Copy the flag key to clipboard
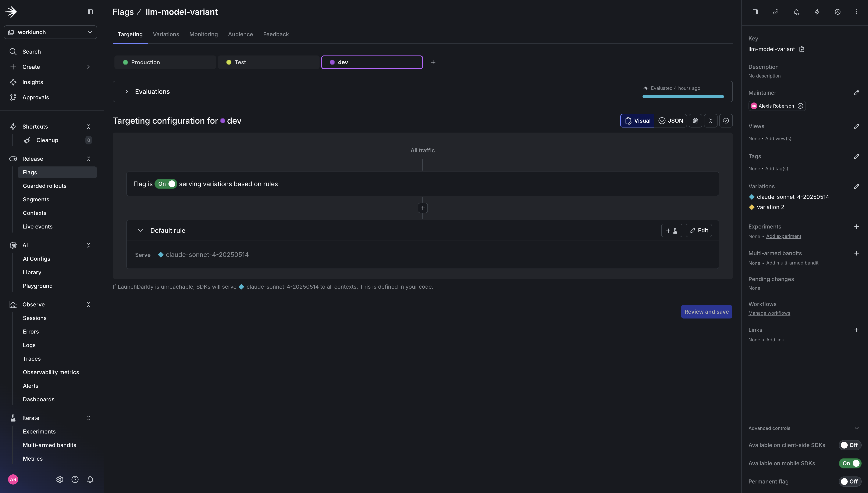 point(802,49)
